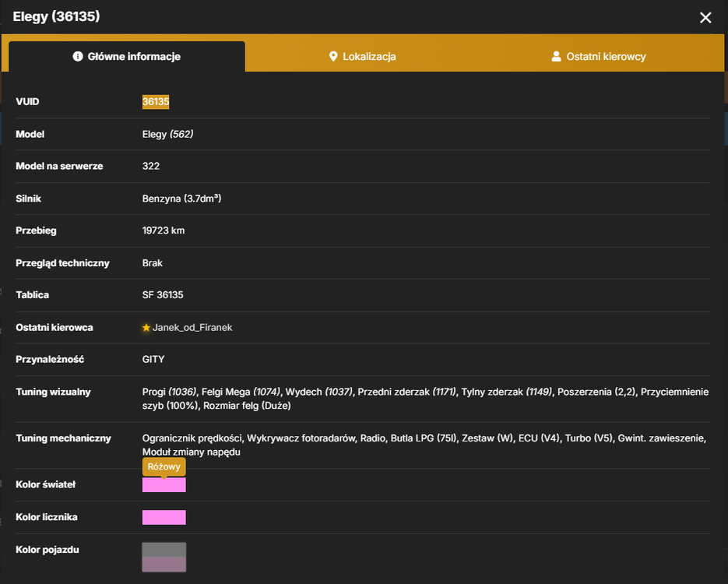Click the top grey Kolor pojazdu swatch
Image resolution: width=728 pixels, height=584 pixels.
click(164, 550)
